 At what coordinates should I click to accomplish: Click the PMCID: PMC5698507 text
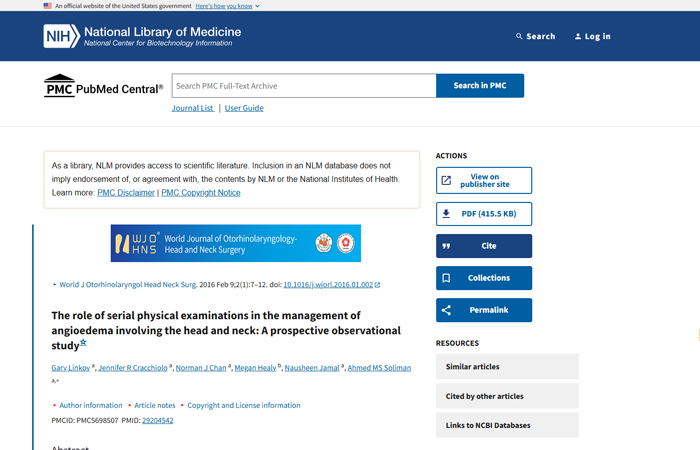[x=85, y=421]
